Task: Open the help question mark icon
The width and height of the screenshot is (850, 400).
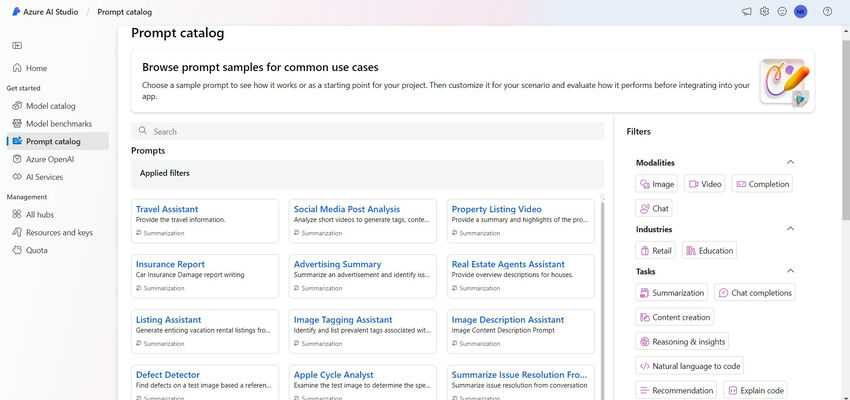Action: coord(827,11)
